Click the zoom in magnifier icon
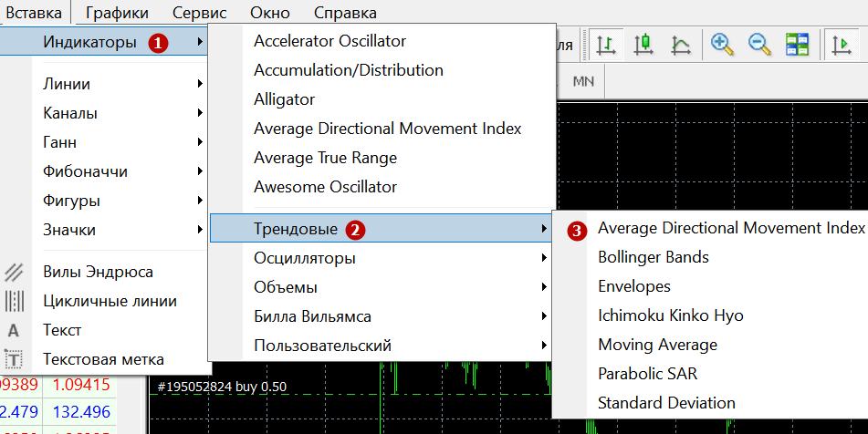Viewport: 868px width, 434px height. coord(722,45)
